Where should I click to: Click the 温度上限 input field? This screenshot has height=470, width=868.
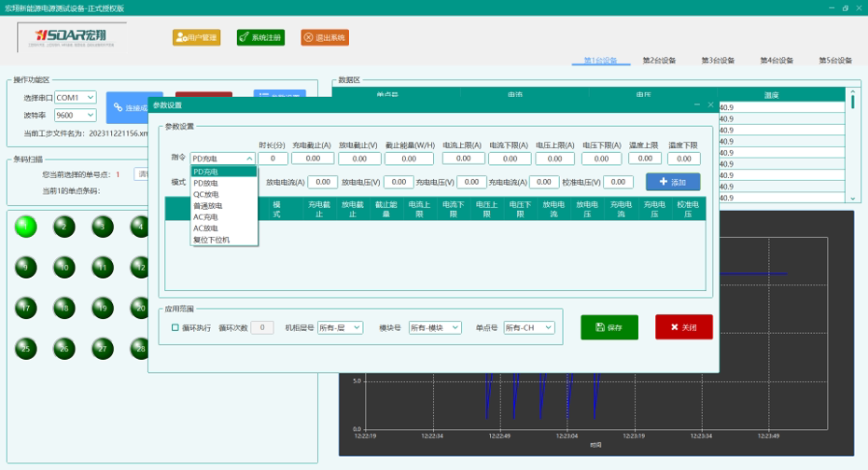pos(645,159)
